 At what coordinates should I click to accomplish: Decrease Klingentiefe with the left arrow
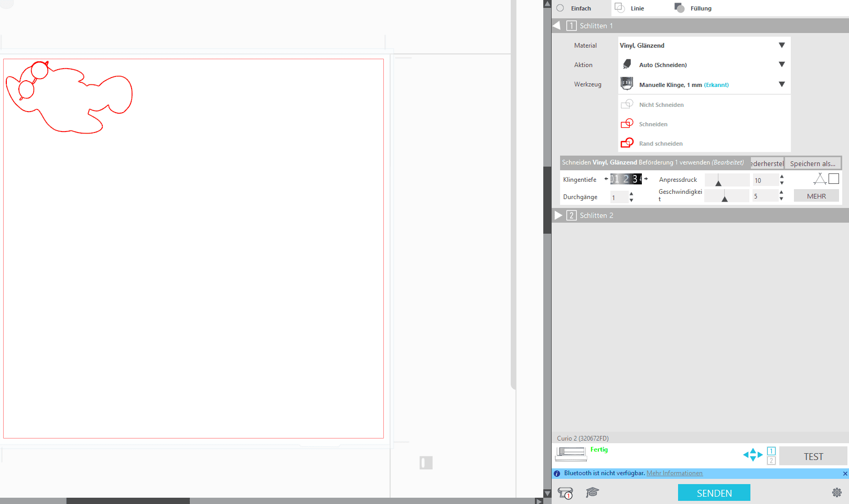point(606,179)
